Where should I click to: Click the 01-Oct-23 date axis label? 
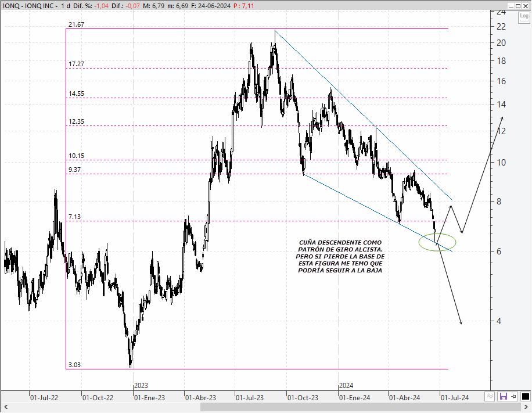(x=303, y=398)
